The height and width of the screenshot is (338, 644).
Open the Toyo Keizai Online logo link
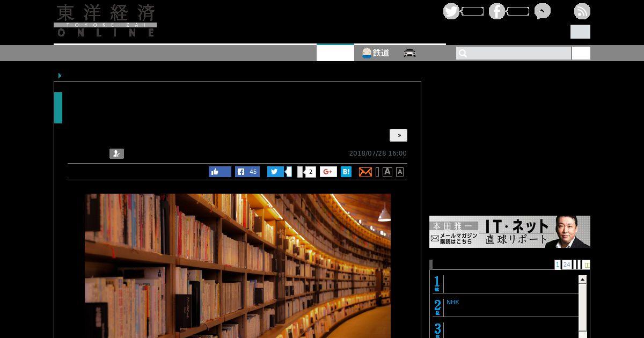(105, 21)
